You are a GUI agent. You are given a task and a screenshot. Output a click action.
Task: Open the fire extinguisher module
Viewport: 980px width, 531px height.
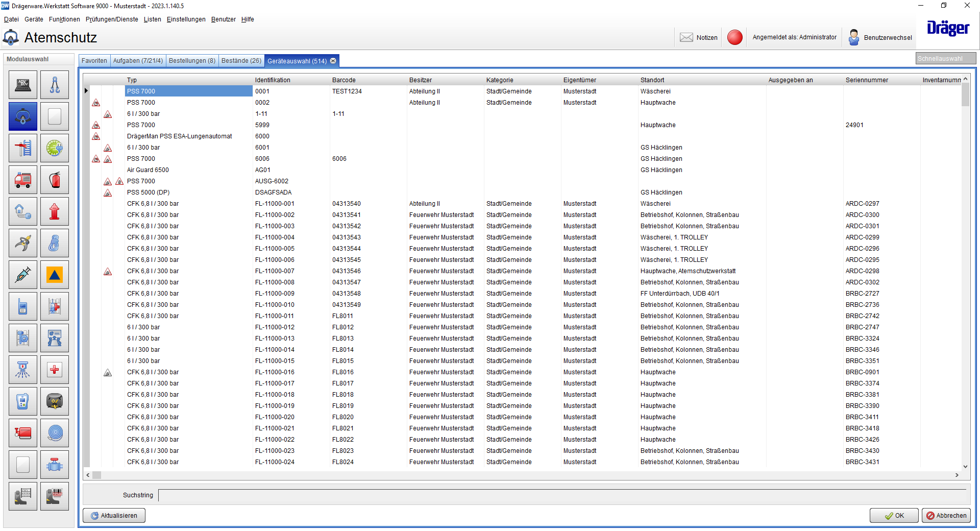tap(55, 180)
